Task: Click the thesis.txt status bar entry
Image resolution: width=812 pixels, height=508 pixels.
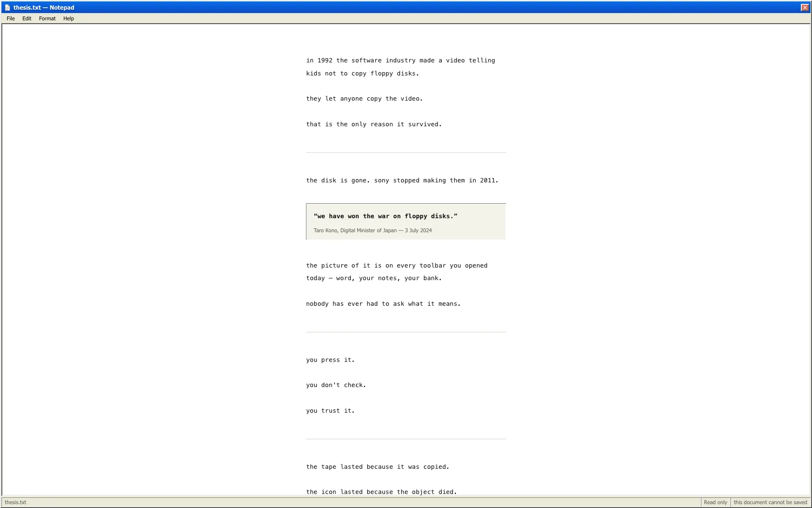Action: point(15,502)
